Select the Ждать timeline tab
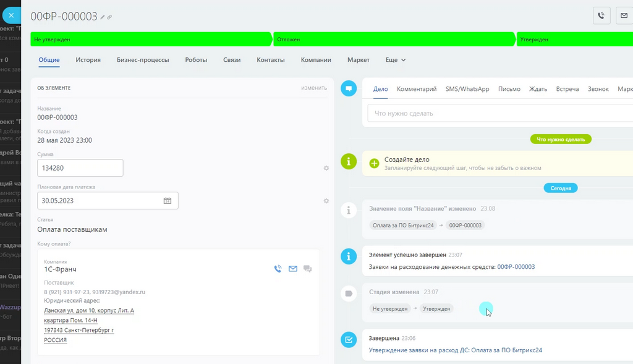The width and height of the screenshot is (633, 364). 538,89
